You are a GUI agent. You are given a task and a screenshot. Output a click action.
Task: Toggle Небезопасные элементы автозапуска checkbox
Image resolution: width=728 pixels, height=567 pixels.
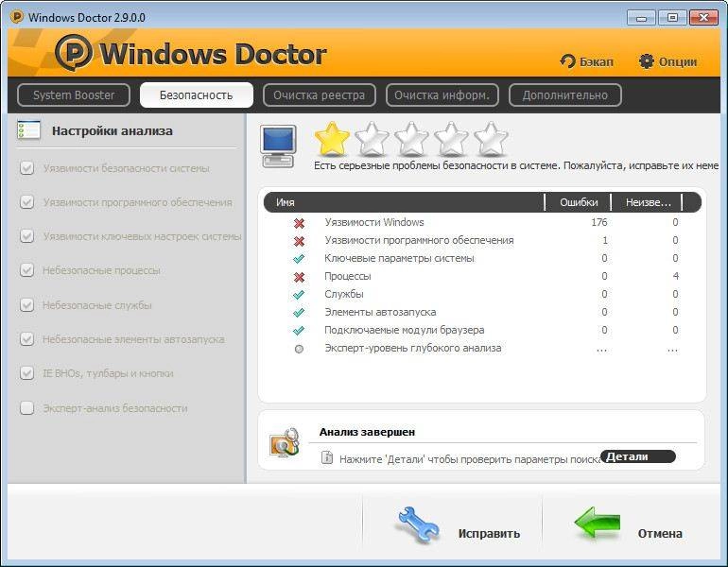click(26, 338)
